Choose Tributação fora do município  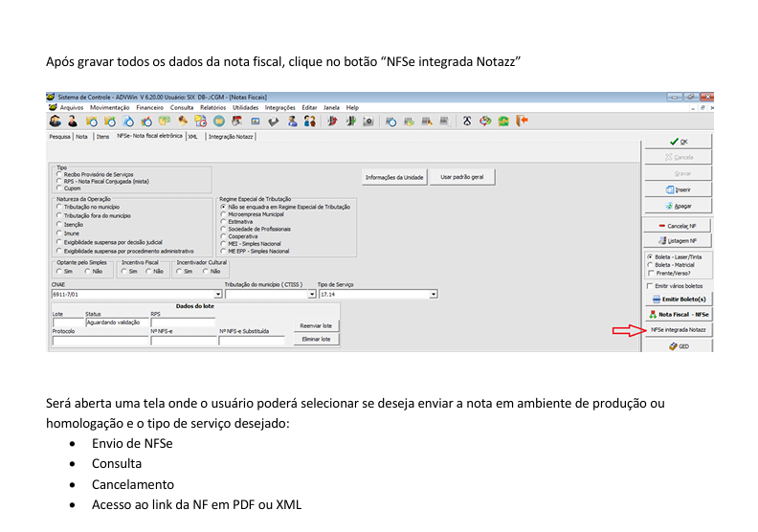[59, 215]
